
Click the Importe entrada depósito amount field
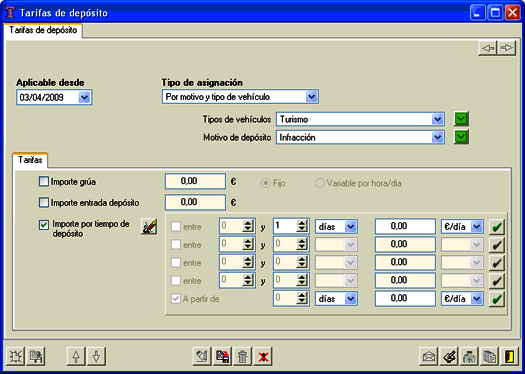pyautogui.click(x=195, y=202)
